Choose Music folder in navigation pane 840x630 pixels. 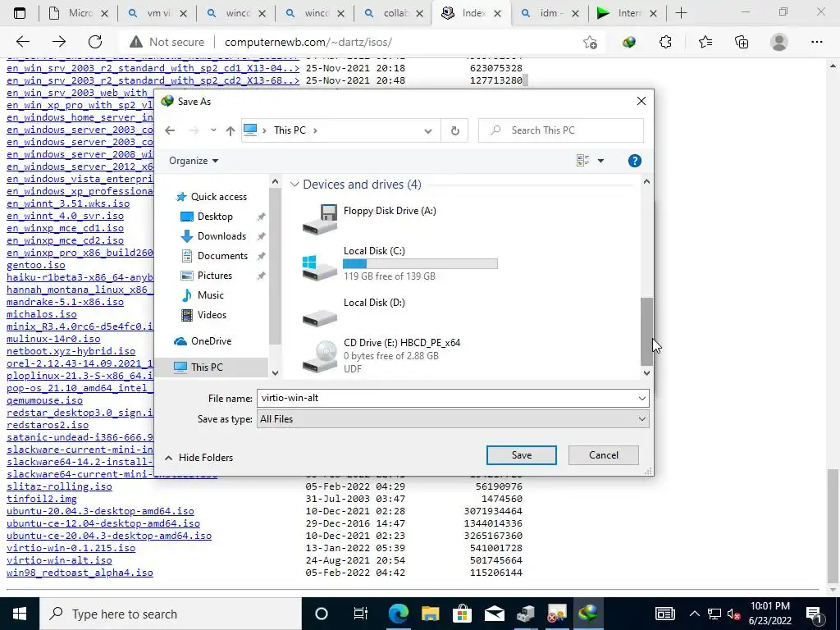point(210,295)
